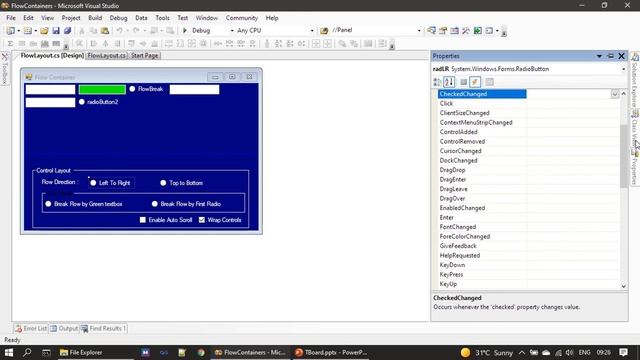Open Windows Start menu

click(9, 352)
